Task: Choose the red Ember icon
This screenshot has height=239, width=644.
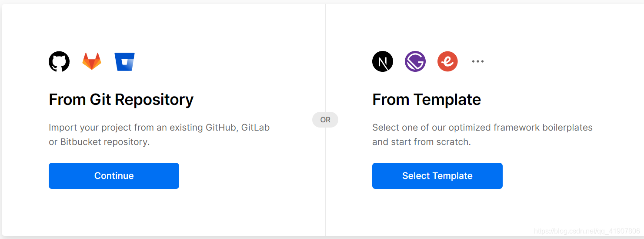Action: coord(447,61)
